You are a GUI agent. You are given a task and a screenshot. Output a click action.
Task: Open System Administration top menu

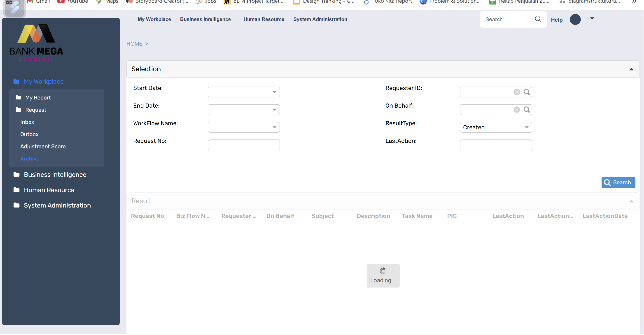pyautogui.click(x=320, y=19)
